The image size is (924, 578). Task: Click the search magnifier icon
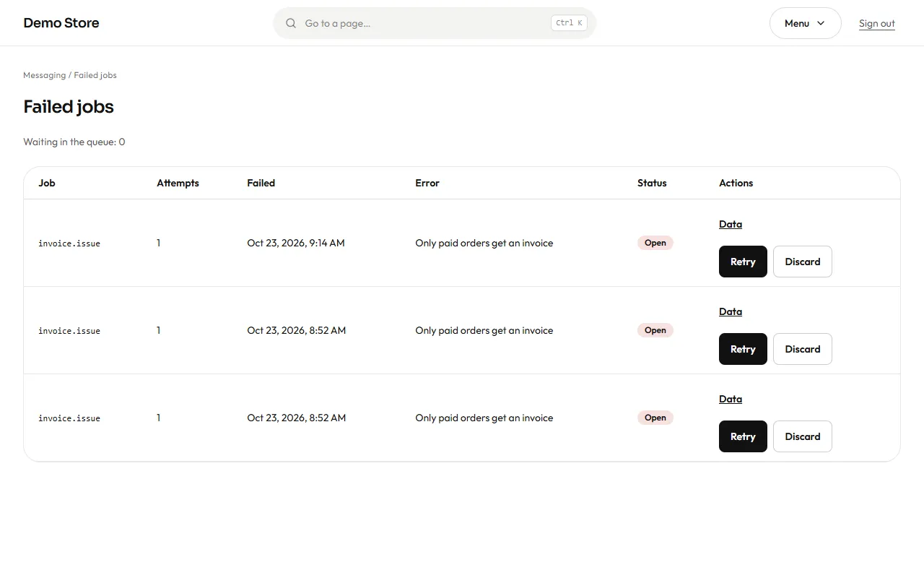click(x=291, y=23)
